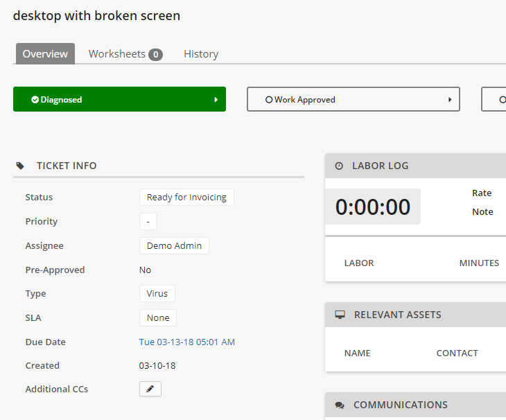Click the chat bubble icon beside Communications
This screenshot has width=506, height=420.
pos(340,405)
